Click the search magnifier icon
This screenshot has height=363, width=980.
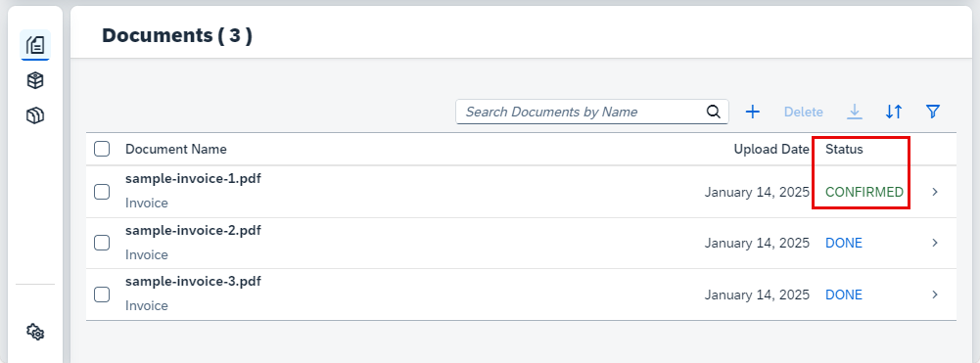(x=713, y=112)
